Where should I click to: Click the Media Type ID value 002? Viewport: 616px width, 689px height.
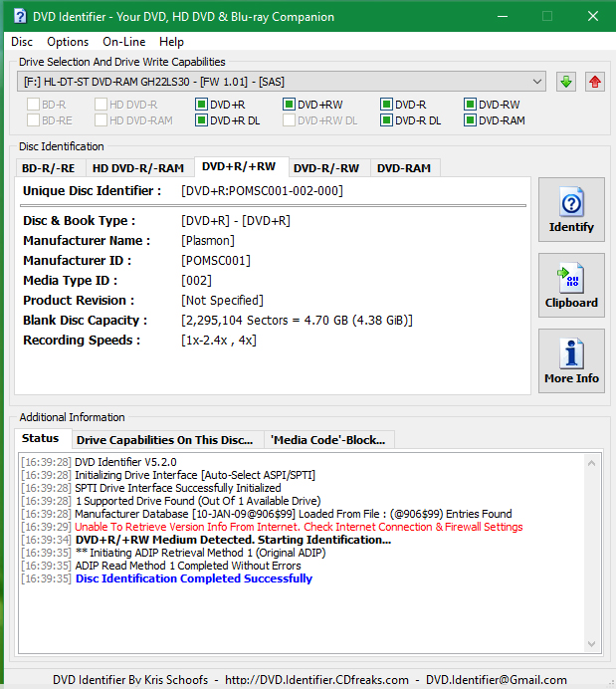point(196,281)
